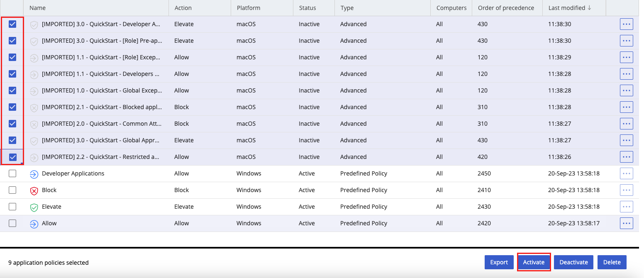The height and width of the screenshot is (278, 644).
Task: Uncheck the [IMPORTED] 2.2 Restricted policy checkbox
Action: click(x=12, y=157)
